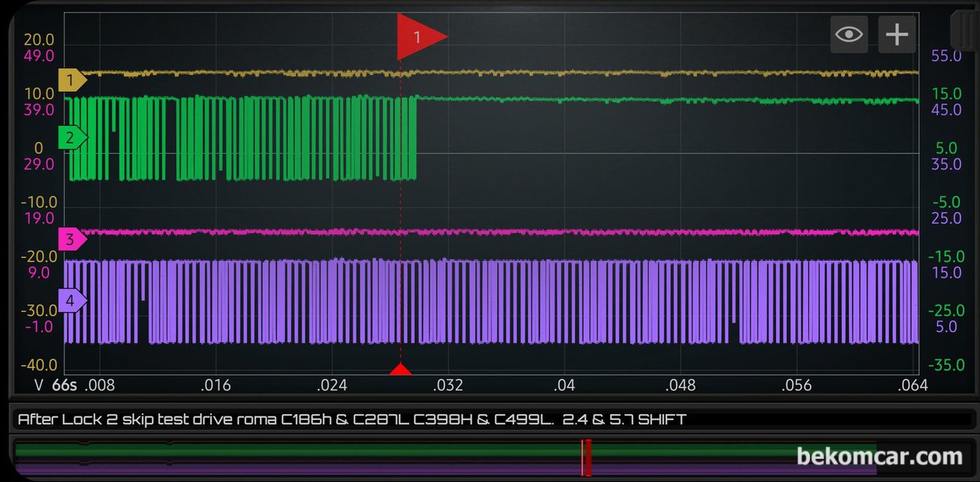
Task: Click the green 15.0 right scale label
Action: pos(946,94)
